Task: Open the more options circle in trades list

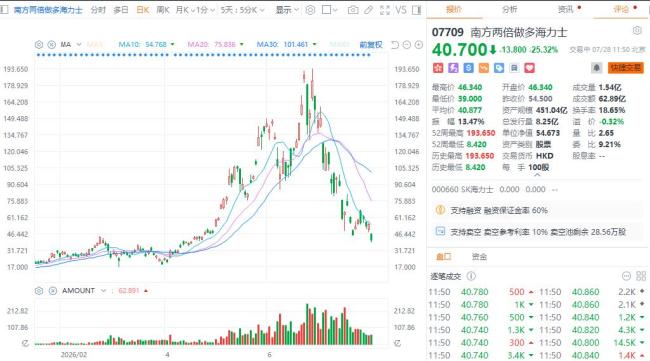Action: 626,276
